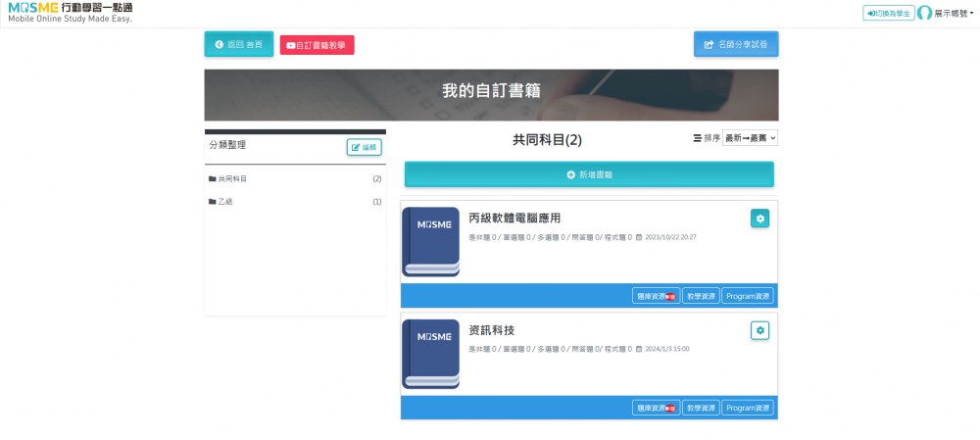Screen dimensions: 980x440
Task: Switch to student mode via 切換為學生
Action: pos(888,13)
